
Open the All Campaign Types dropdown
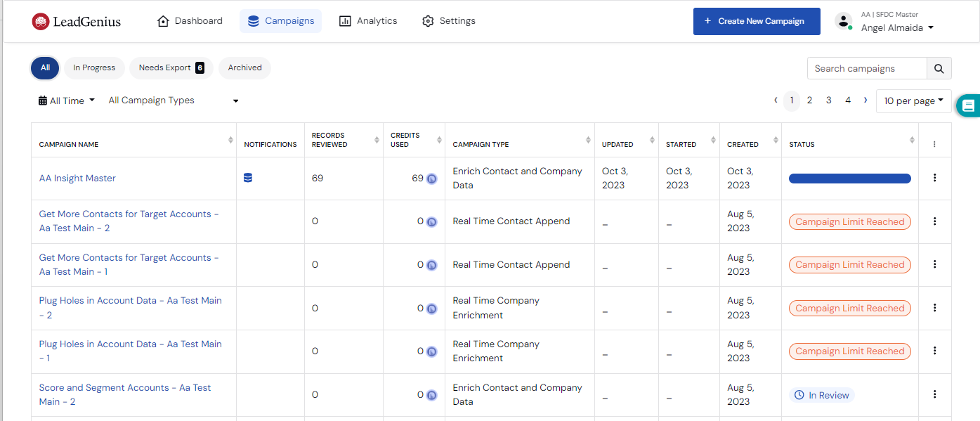click(x=172, y=100)
